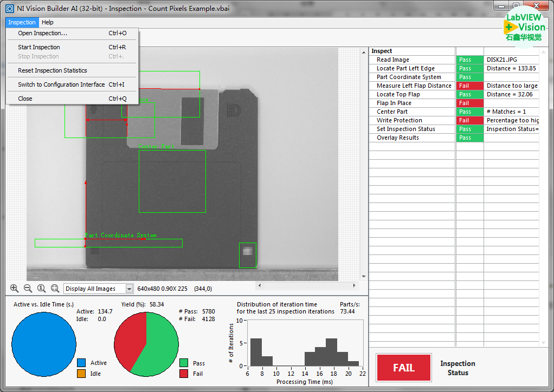Select the Write Protection step row
554x392 pixels.
[x=399, y=120]
